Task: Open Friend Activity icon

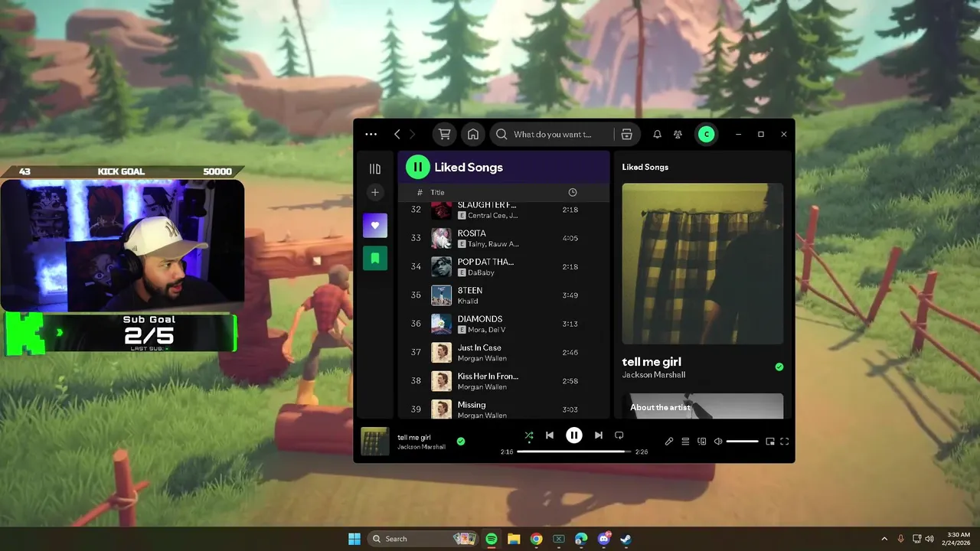Action: pos(678,134)
